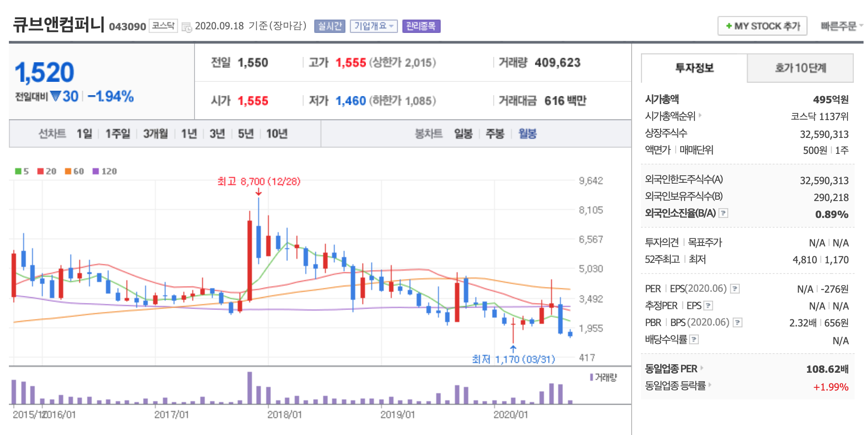Click the green plus icon in MY STOCK 추가

[729, 26]
